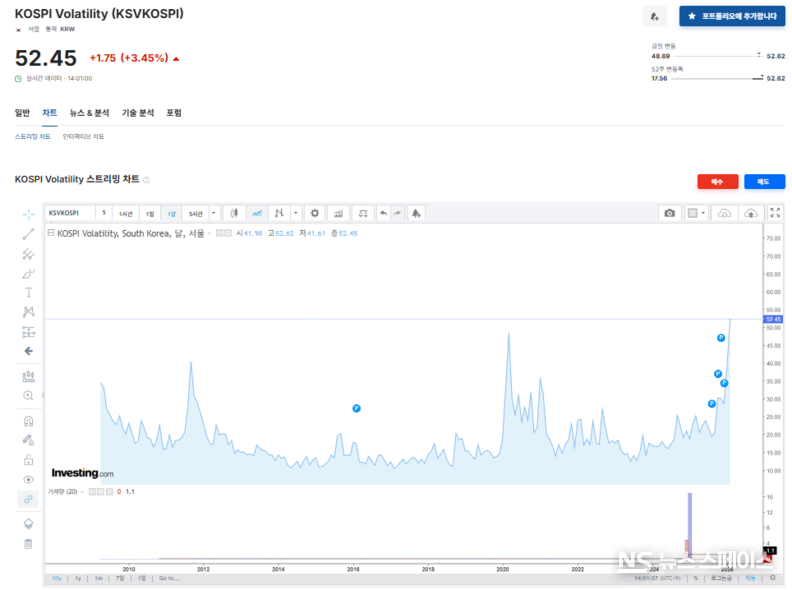The width and height of the screenshot is (792, 590).
Task: Take a chart snapshot with camera icon
Action: (669, 213)
